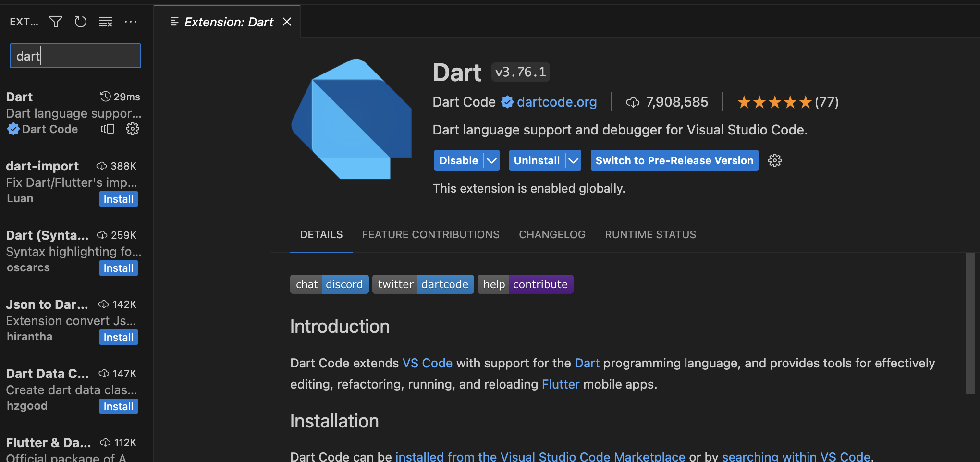This screenshot has height=462, width=980.
Task: Open the manage gear in extension header
Action: point(774,160)
